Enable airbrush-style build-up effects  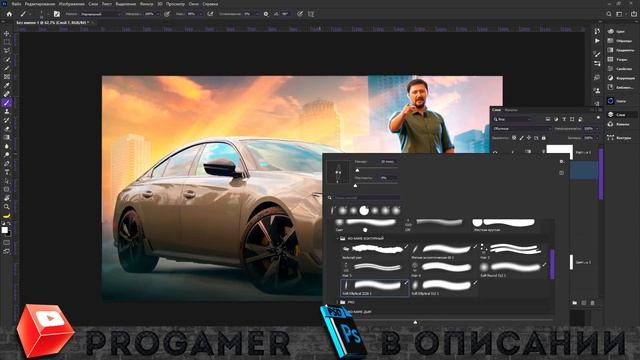(210, 14)
